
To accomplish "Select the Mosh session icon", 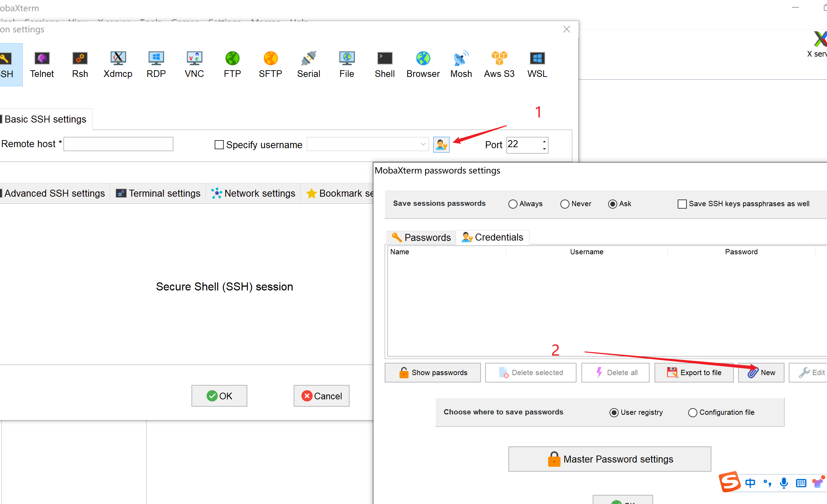I will point(461,65).
